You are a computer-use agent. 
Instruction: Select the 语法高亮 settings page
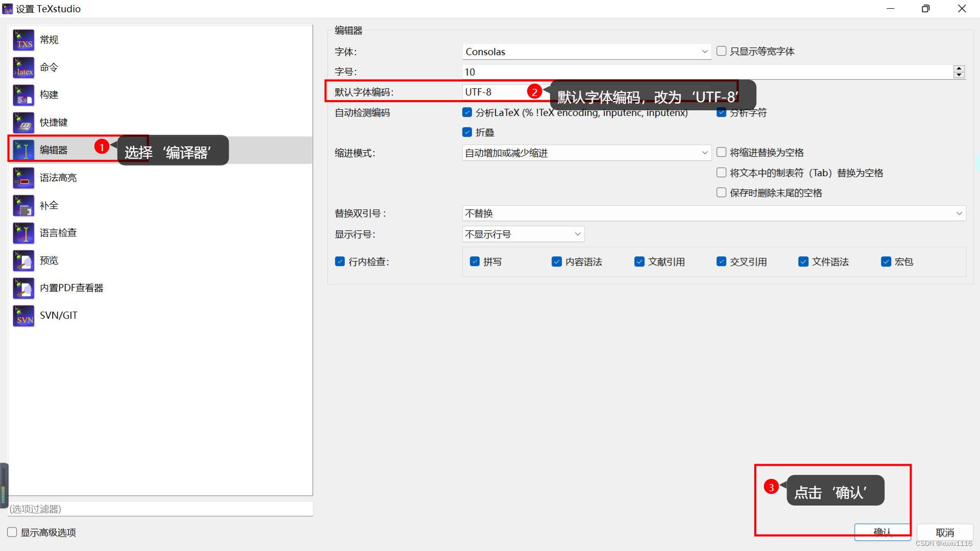coord(160,178)
